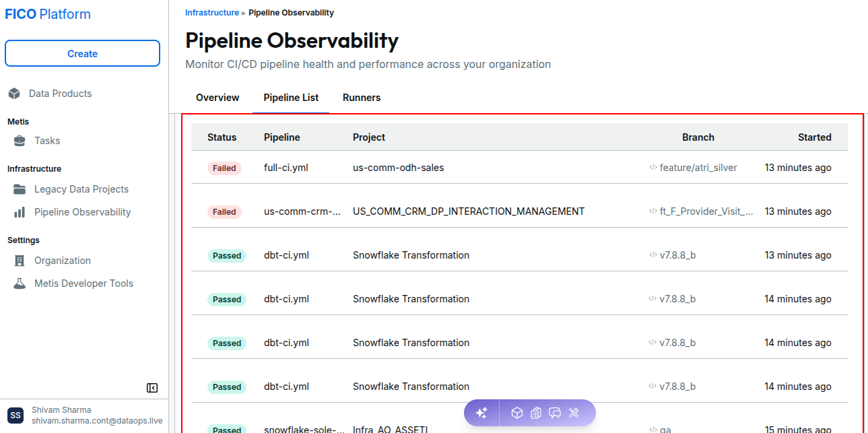The width and height of the screenshot is (868, 433).
Task: Open the chat bubbles icon in floating toolbar
Action: [555, 413]
